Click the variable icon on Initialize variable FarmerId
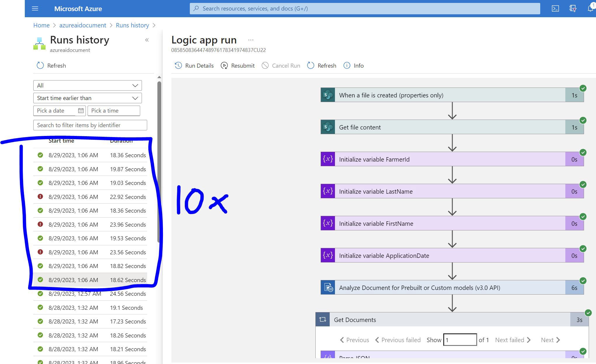The height and width of the screenshot is (364, 596). (x=328, y=159)
